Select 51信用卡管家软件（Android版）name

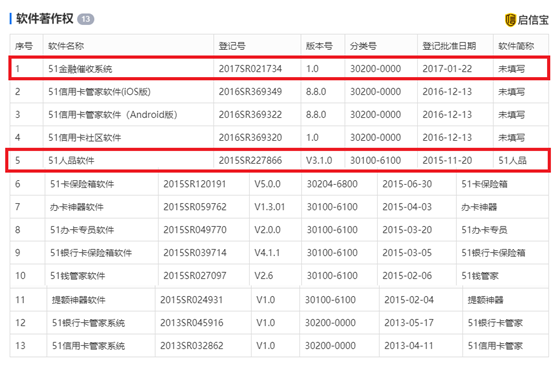[113, 115]
